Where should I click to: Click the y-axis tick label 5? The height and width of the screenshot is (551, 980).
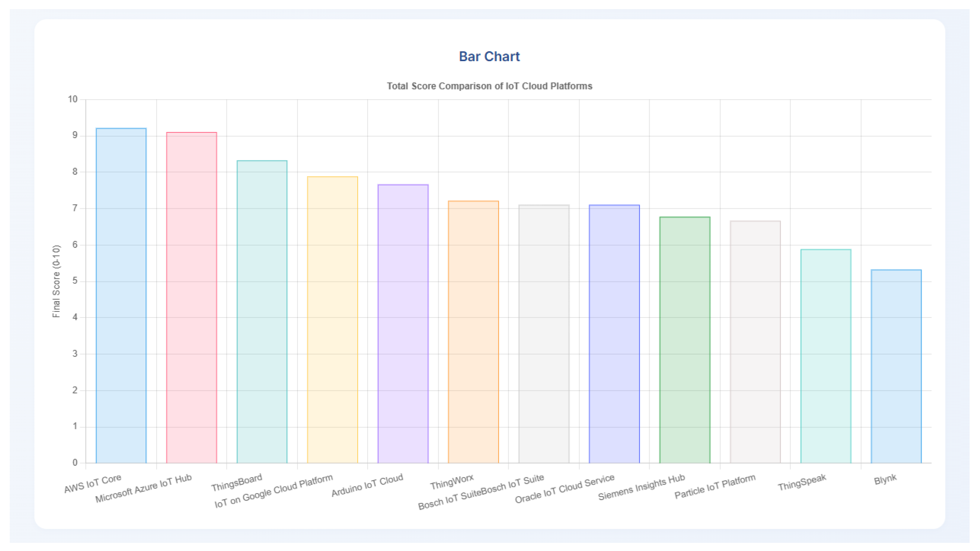coord(75,281)
